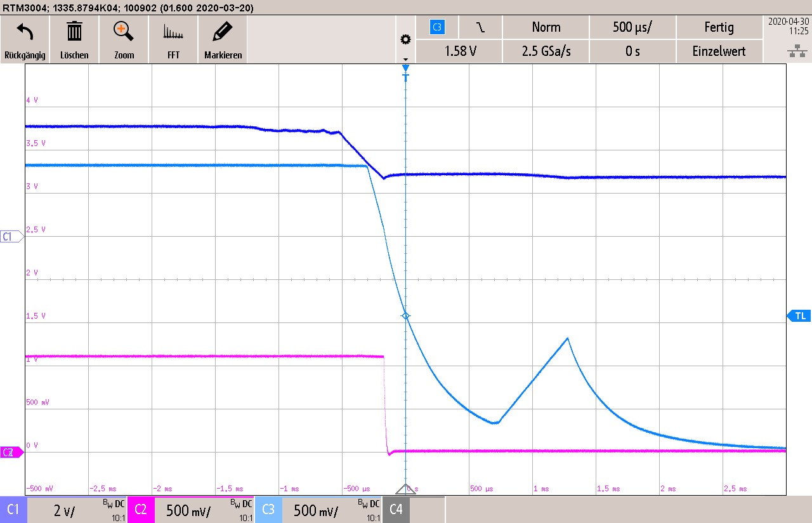This screenshot has width=812, height=523.
Task: Select the C3 channel tab
Action: pos(268,510)
